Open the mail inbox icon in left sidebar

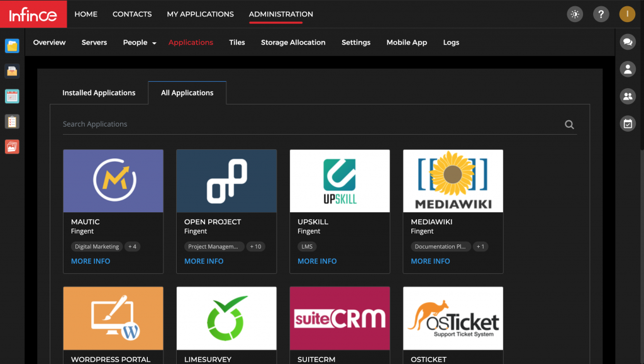(12, 71)
